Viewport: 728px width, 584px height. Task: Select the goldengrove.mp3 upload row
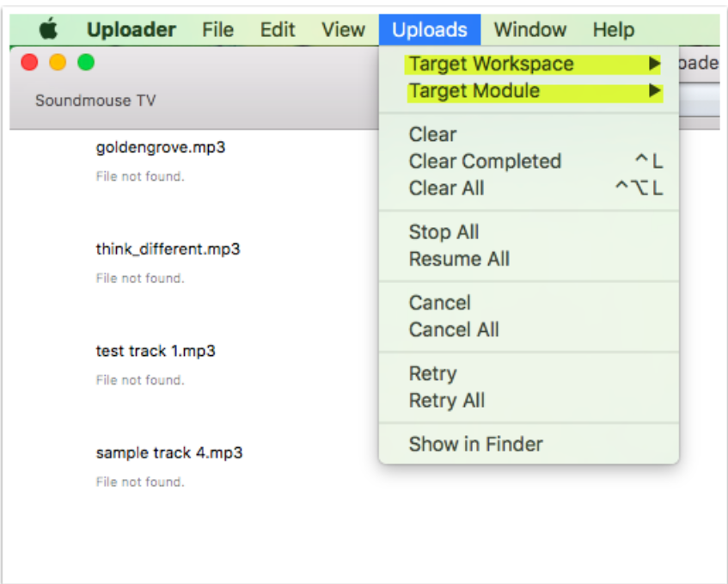pyautogui.click(x=194, y=161)
